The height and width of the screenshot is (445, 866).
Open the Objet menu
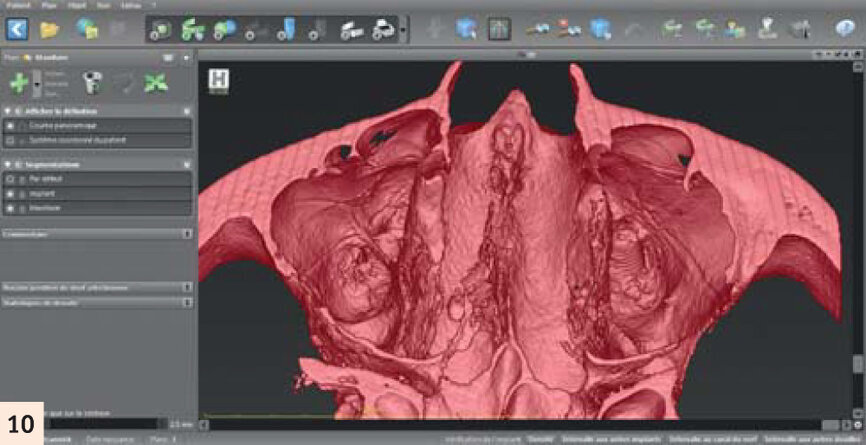point(77,5)
